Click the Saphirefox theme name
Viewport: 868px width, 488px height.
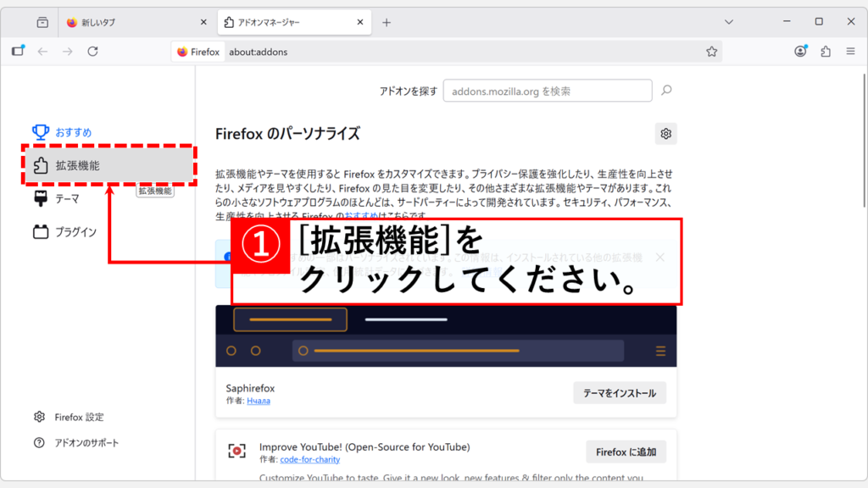[x=250, y=388]
